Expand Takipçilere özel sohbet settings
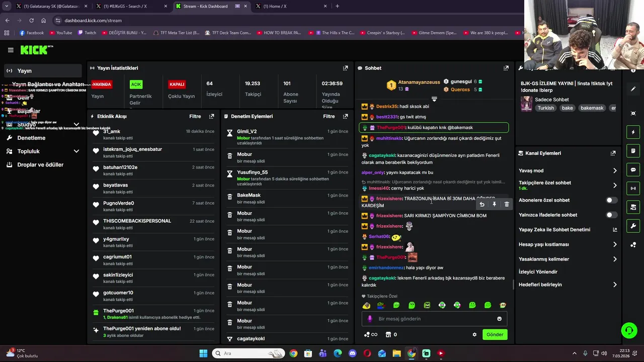 tap(568, 185)
